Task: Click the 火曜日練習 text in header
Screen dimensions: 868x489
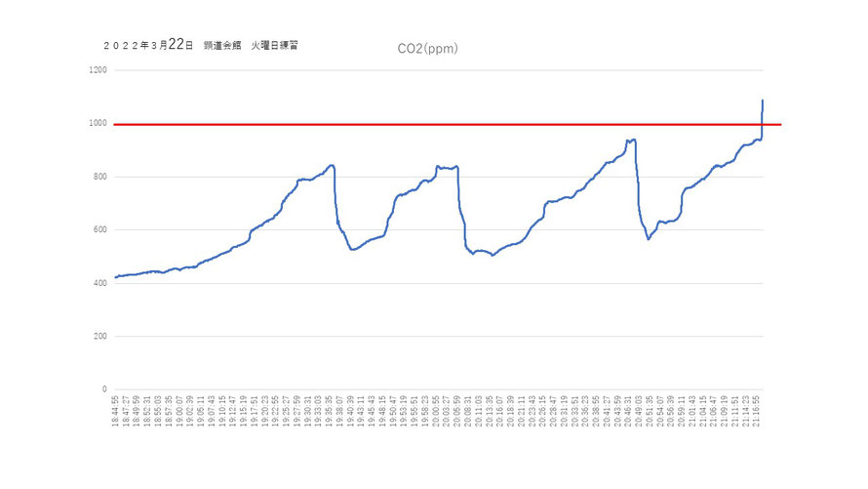Action: click(x=275, y=46)
